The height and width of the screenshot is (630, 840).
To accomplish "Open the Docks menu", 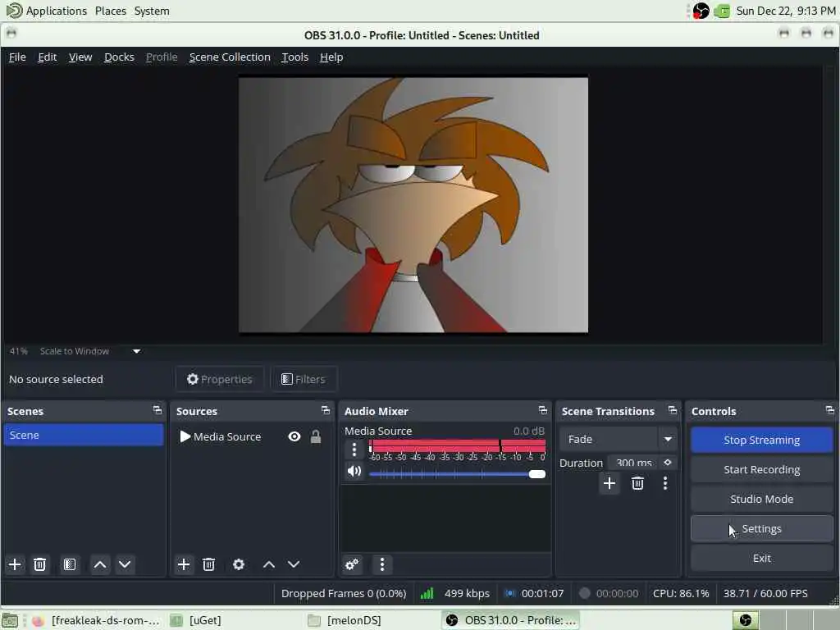I will 119,57.
